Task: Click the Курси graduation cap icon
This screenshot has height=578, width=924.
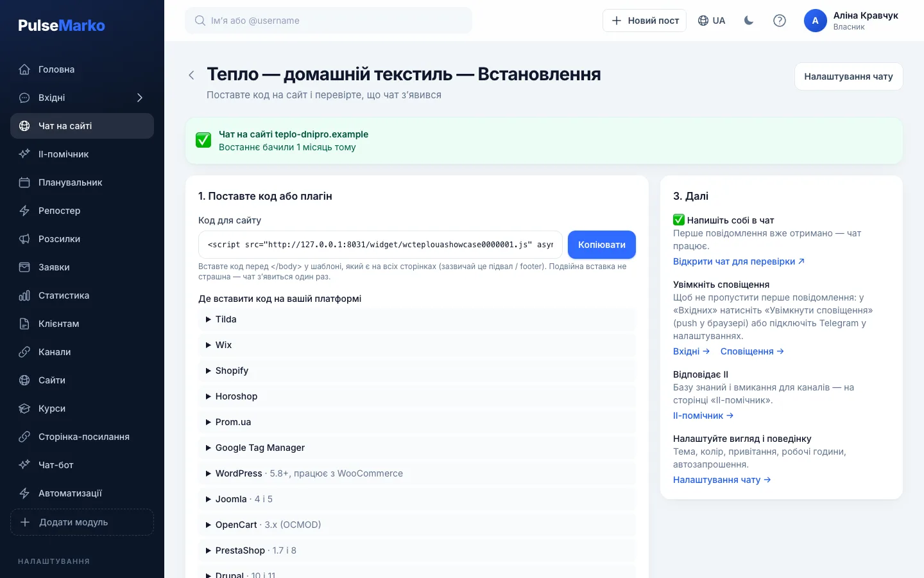Action: [24, 408]
